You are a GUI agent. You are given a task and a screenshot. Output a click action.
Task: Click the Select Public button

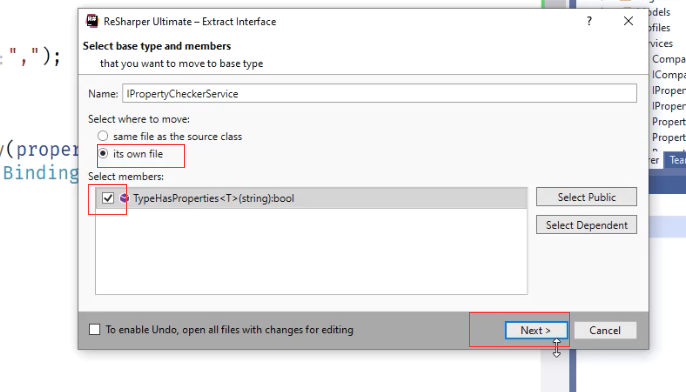point(586,197)
